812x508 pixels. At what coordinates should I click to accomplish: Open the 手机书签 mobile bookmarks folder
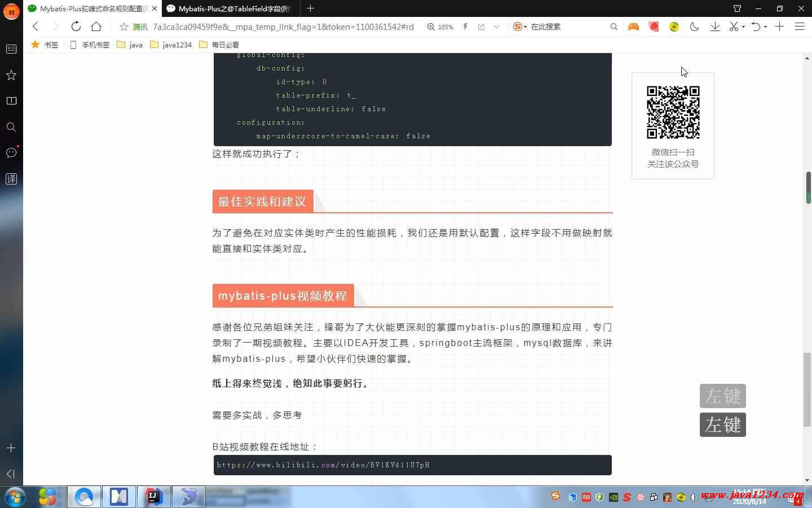[90, 45]
